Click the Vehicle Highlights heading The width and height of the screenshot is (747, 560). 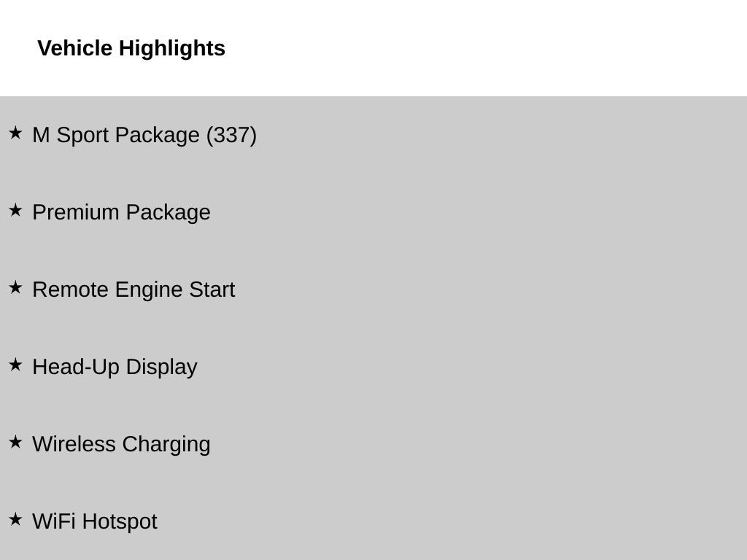click(131, 48)
